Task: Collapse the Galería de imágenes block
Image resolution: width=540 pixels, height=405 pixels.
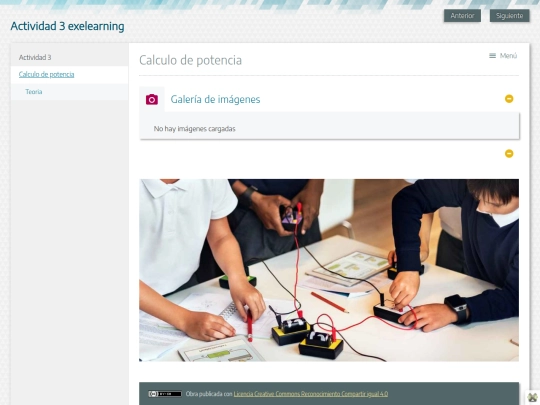Action: pos(509,99)
